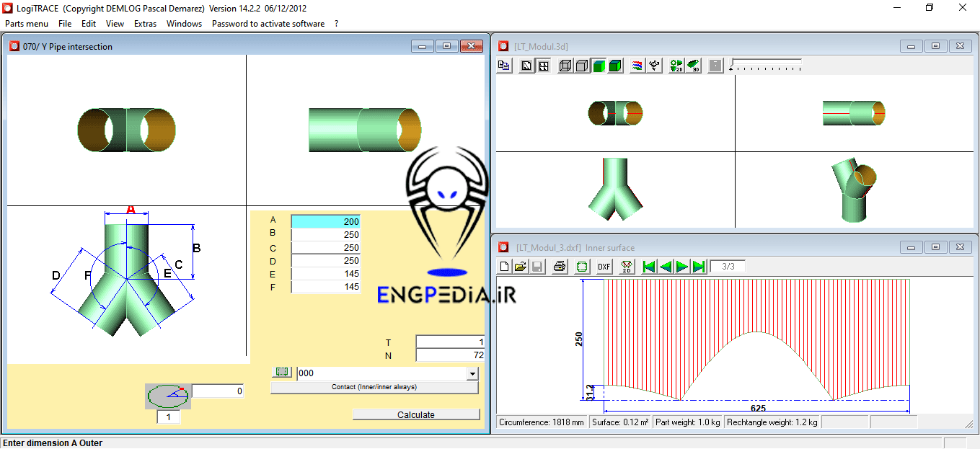Toggle the Contact (Inner/inner always) button

click(x=374, y=387)
